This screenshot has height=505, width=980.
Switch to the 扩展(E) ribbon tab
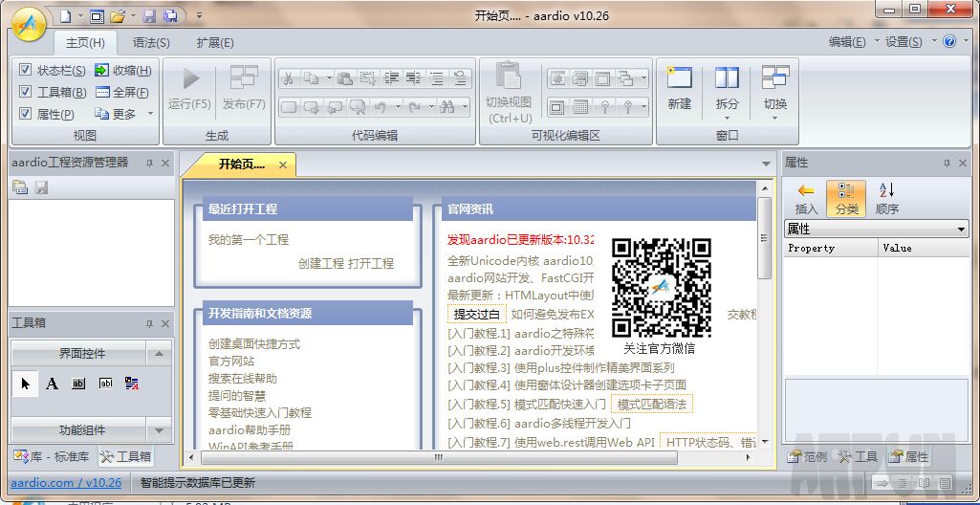[x=215, y=42]
